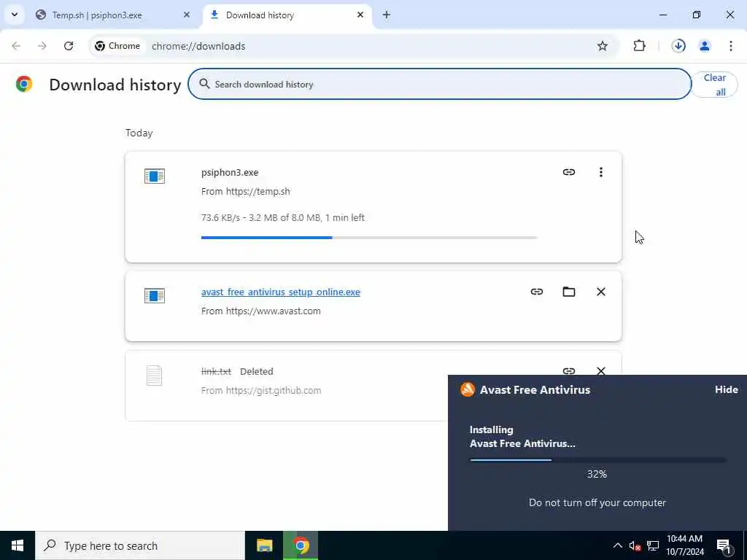This screenshot has width=747, height=560.
Task: Open a new browser tab
Action: point(387,15)
